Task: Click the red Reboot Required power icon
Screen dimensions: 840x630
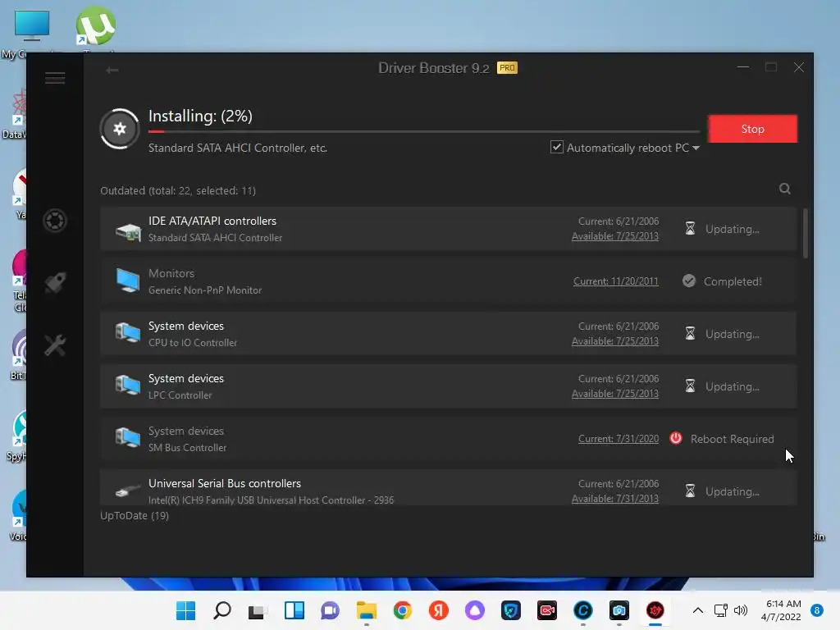Action: coord(676,438)
